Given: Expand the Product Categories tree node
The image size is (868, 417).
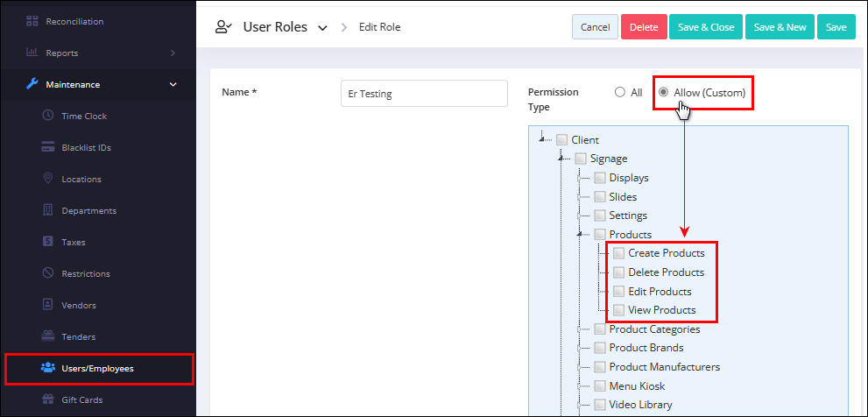Looking at the screenshot, I should coord(580,329).
